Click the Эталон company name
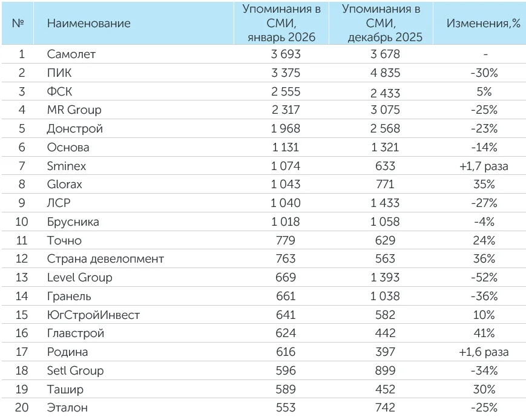The image size is (526, 420). [x=67, y=408]
